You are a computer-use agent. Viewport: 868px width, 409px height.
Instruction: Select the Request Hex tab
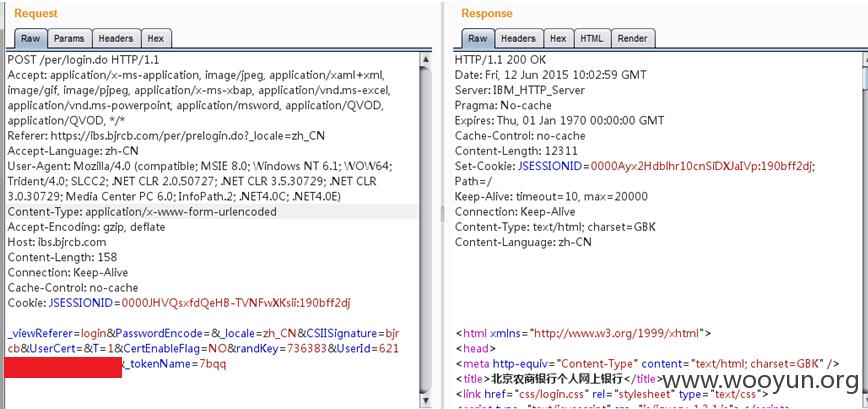click(156, 39)
